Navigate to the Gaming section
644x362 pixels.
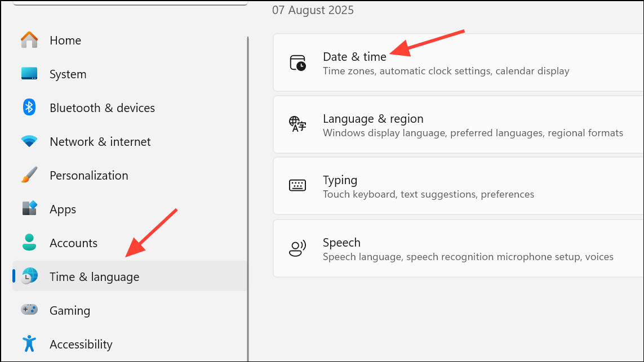tap(69, 310)
